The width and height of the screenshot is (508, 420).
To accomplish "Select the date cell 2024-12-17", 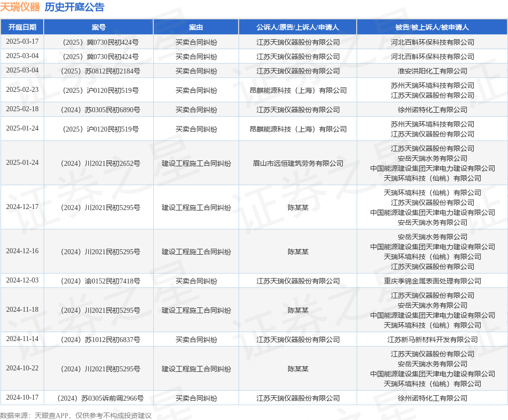I will (22, 207).
